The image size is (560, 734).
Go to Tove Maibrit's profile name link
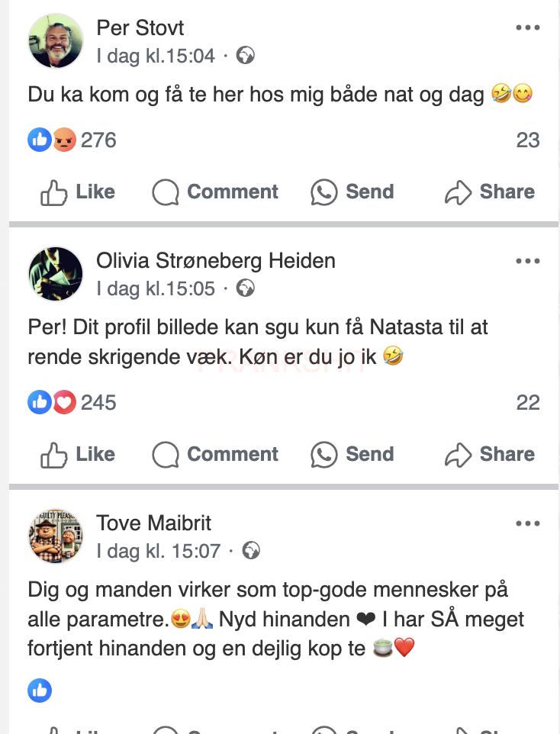[153, 523]
